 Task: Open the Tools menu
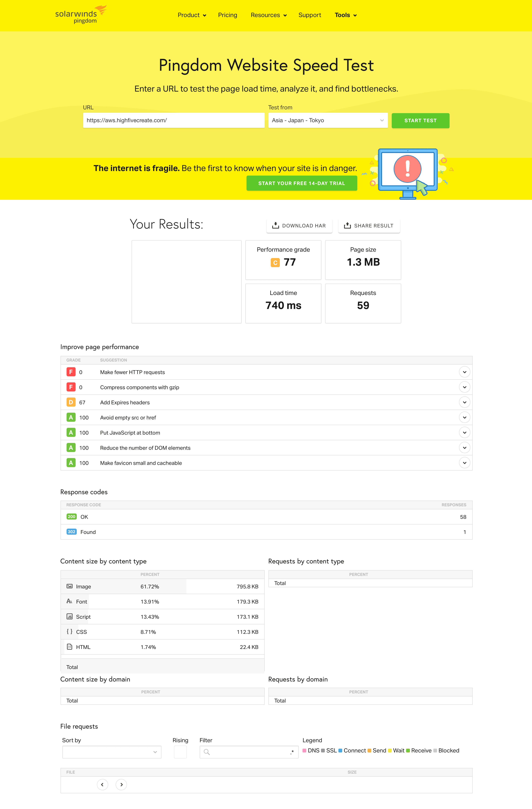tap(345, 15)
